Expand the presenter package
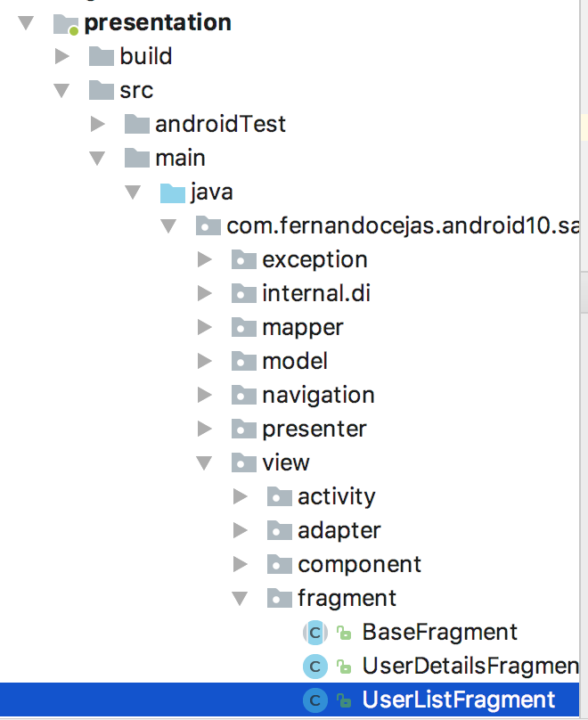This screenshot has height=720, width=588. click(205, 429)
